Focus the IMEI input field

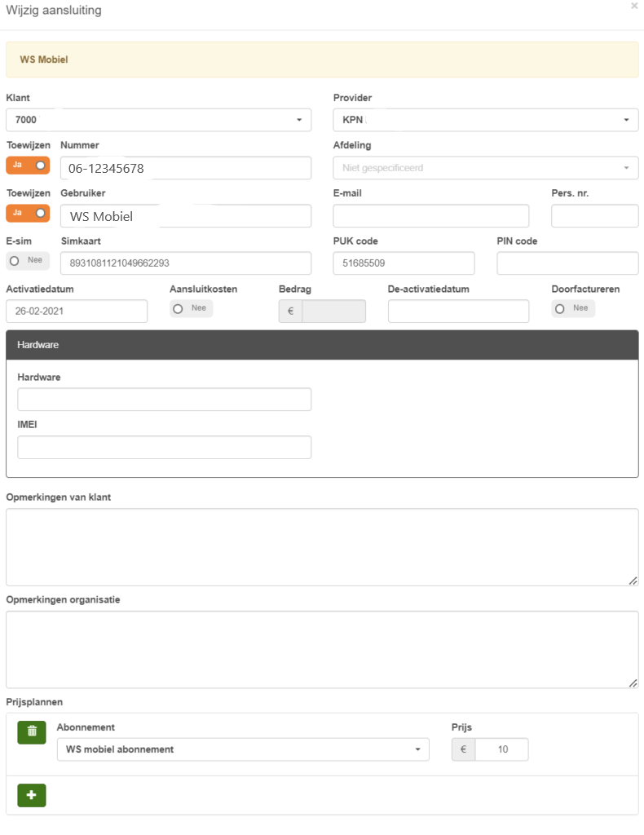[164, 448]
